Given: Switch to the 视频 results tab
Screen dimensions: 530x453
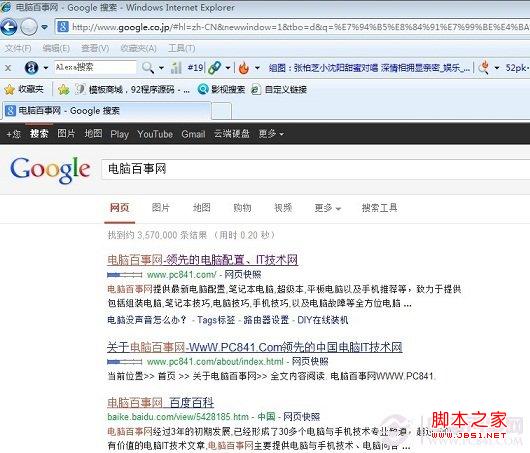Looking at the screenshot, I should tap(283, 208).
